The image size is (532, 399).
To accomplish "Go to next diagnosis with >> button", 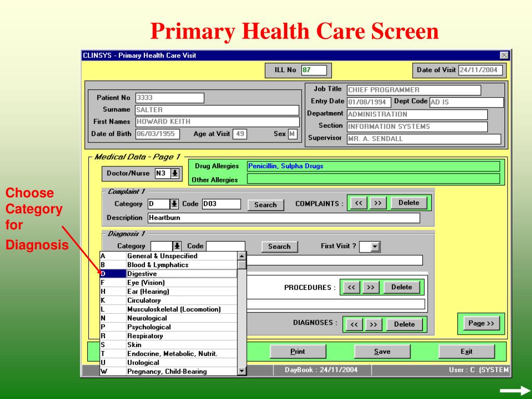I will [373, 324].
